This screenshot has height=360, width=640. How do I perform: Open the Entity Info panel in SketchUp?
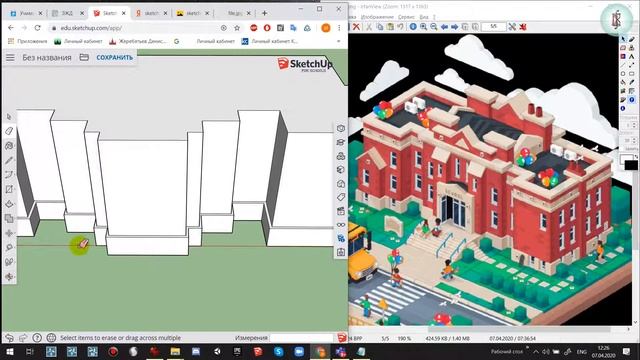click(x=341, y=129)
